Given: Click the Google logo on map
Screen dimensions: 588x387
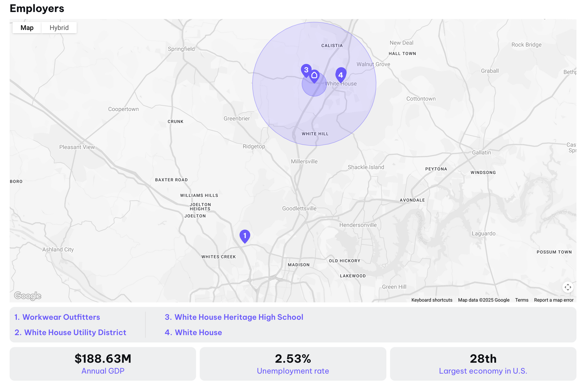Looking at the screenshot, I should pyautogui.click(x=28, y=296).
